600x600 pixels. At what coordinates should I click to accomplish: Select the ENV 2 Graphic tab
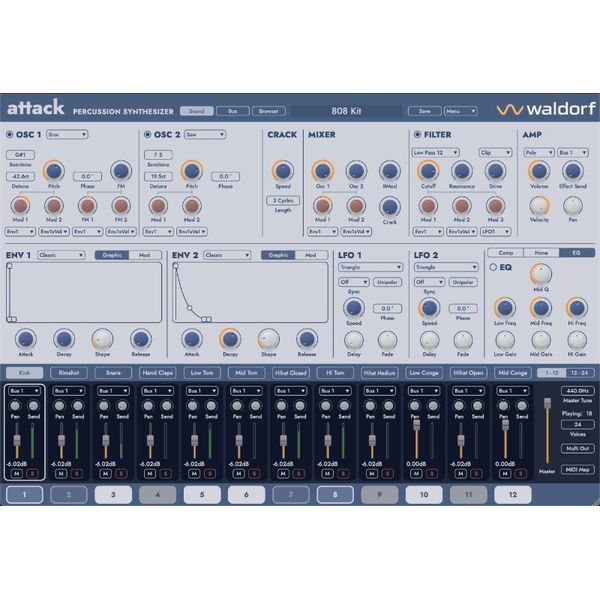pos(278,255)
